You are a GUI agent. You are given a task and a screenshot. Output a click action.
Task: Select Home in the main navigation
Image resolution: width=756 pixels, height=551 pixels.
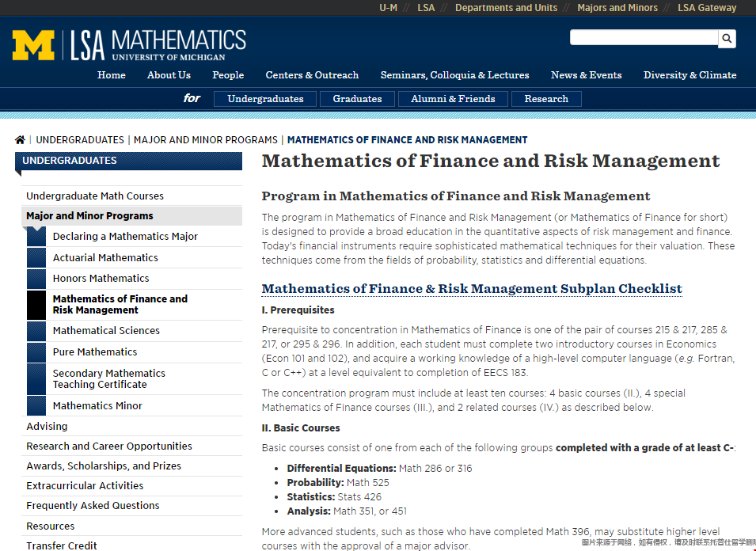(112, 75)
